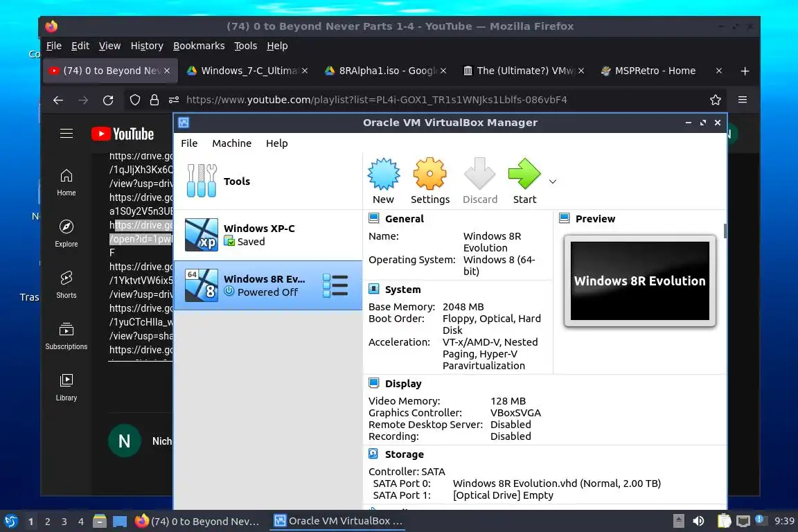The height and width of the screenshot is (532, 798).
Task: Open YouTube Subscriptions in sidebar
Action: coord(66,336)
